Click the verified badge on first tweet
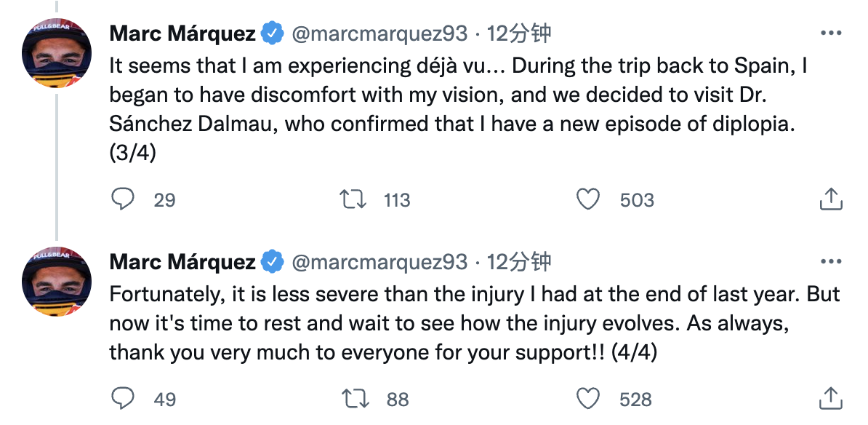Image resolution: width=868 pixels, height=425 pixels. [x=273, y=33]
